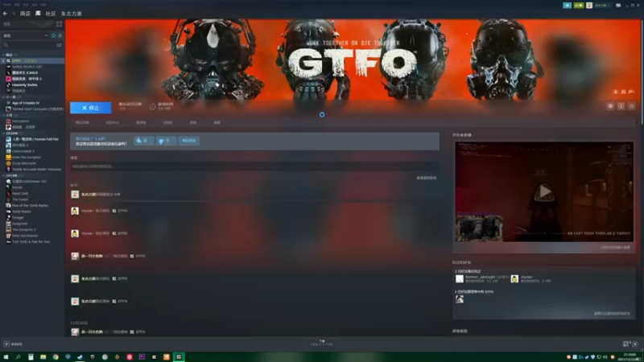
Task: Go back with the left arrow navigation icon
Action: (6, 14)
